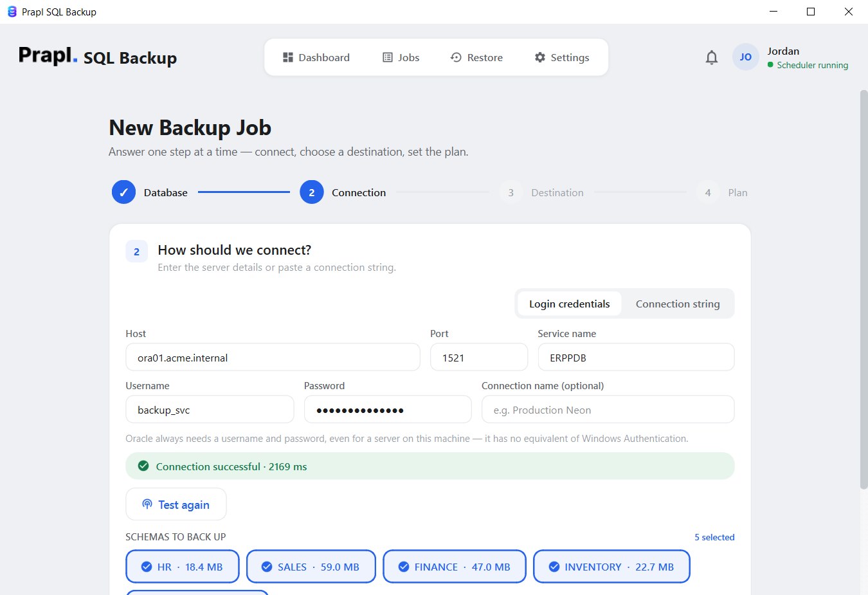Click the Prapl. logo in header

(48, 56)
